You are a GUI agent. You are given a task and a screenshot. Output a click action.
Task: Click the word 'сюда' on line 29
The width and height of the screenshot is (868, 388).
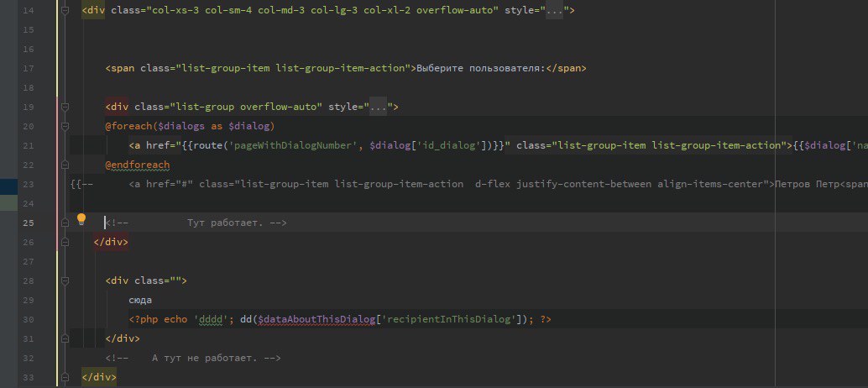(x=140, y=300)
